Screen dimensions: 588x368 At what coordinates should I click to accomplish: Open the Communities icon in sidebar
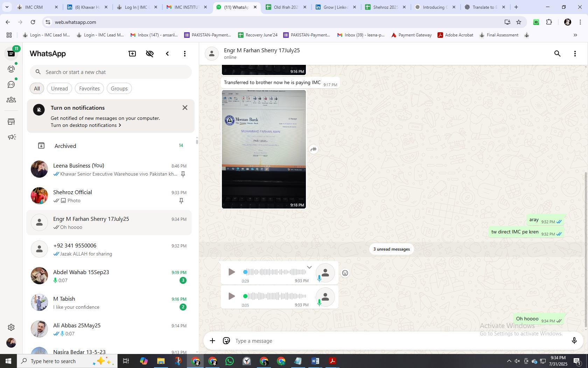(11, 100)
